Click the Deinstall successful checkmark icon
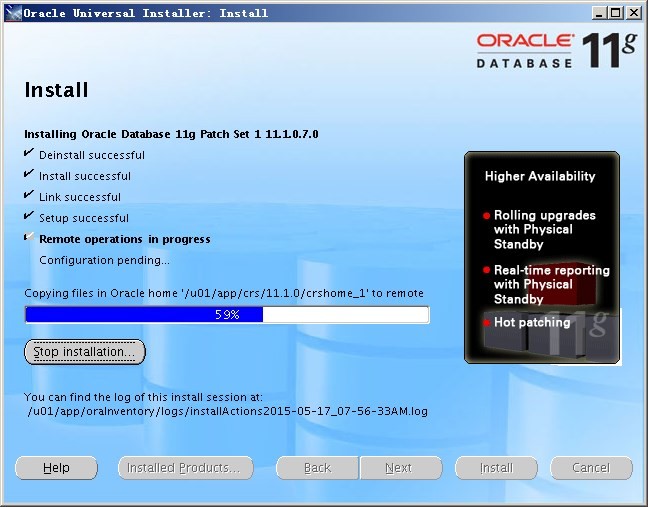 29,154
